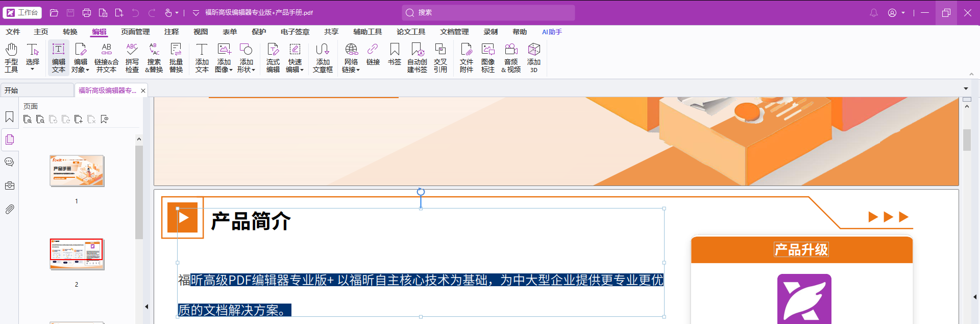
Task: Click the 搜索 search input field
Action: pos(488,13)
